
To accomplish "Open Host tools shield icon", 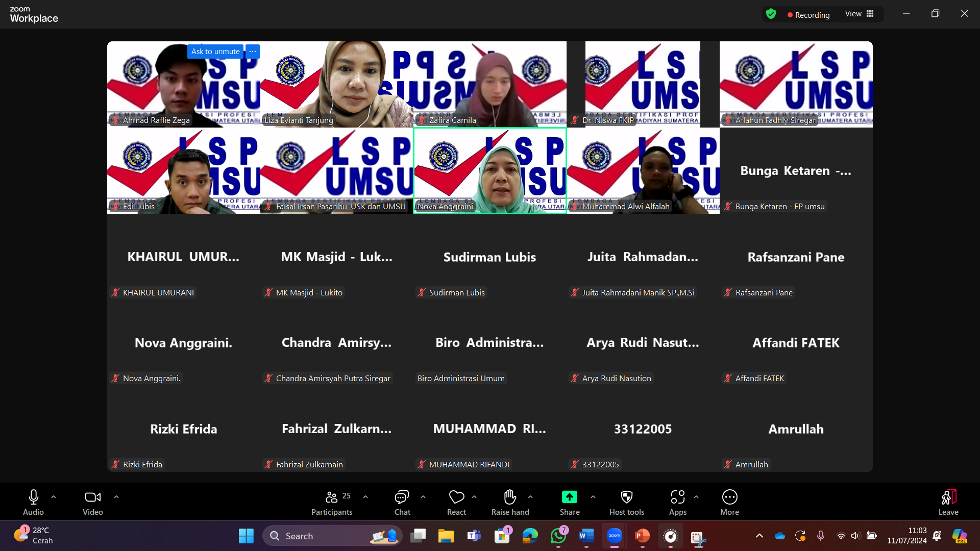I will [627, 503].
